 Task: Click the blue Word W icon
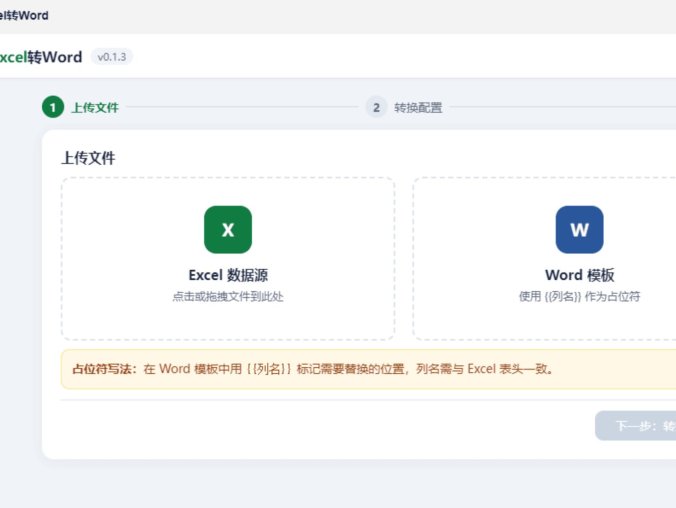pyautogui.click(x=579, y=229)
